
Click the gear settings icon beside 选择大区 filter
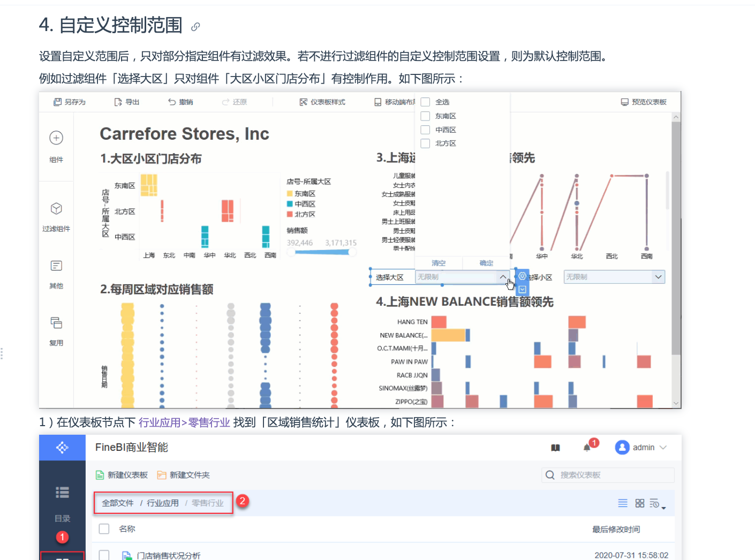522,276
